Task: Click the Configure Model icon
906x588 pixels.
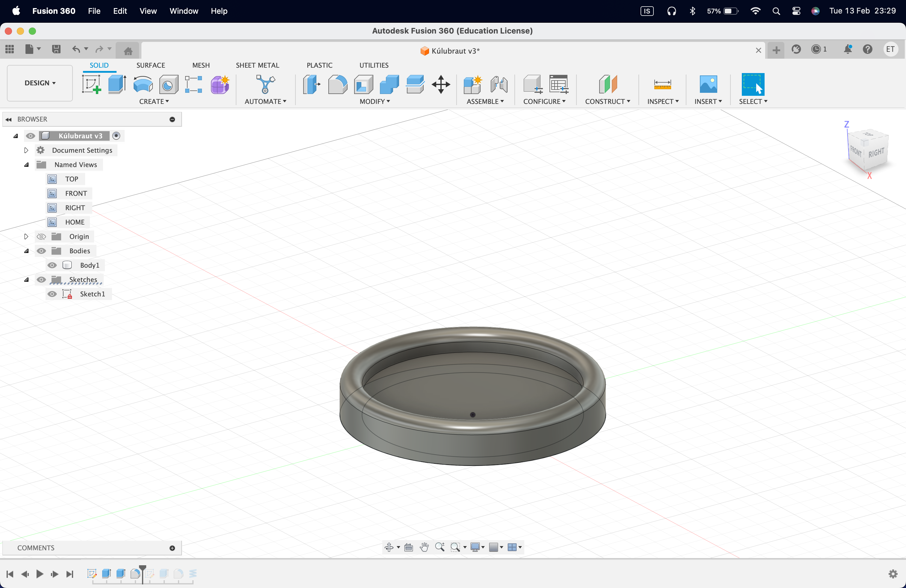Action: (x=533, y=84)
